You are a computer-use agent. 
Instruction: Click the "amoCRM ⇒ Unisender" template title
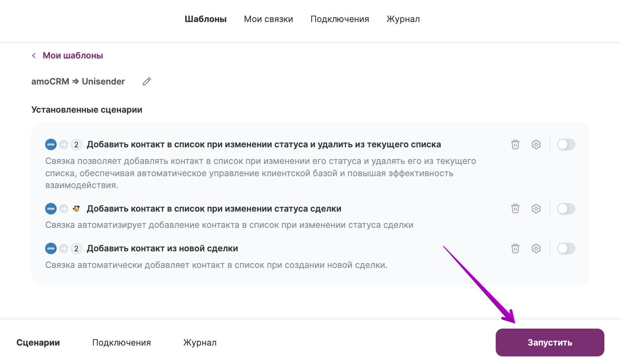pyautogui.click(x=78, y=82)
